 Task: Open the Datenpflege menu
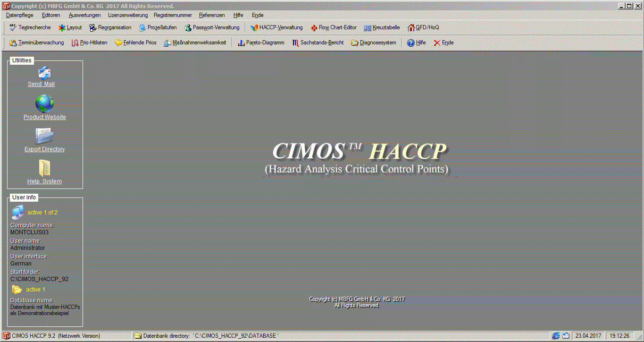[x=19, y=15]
